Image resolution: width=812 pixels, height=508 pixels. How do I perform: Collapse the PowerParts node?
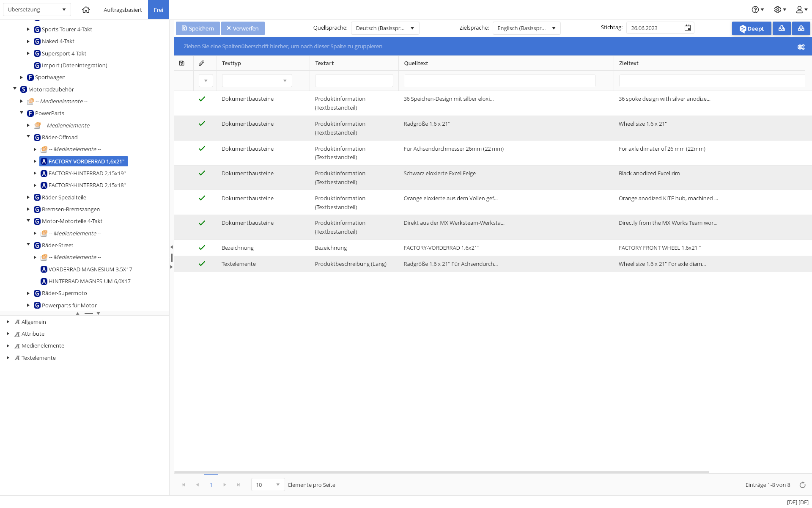tap(22, 113)
